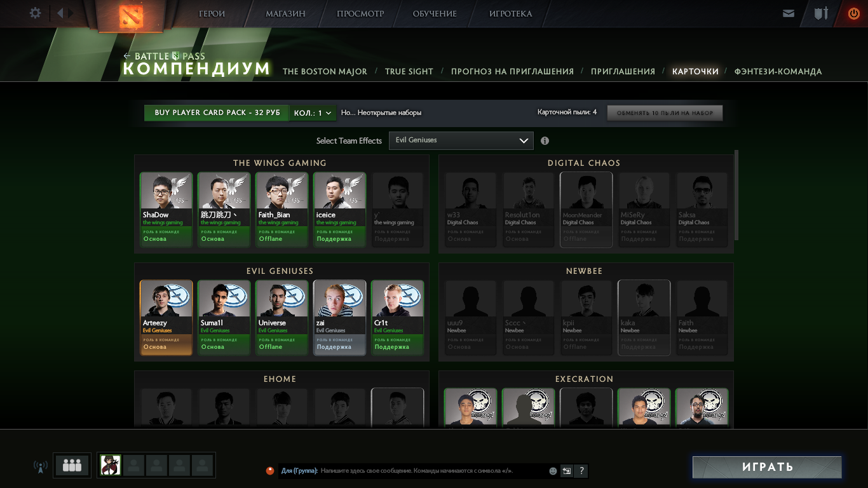
Task: Go back with the left navigation arrow
Action: pos(60,13)
